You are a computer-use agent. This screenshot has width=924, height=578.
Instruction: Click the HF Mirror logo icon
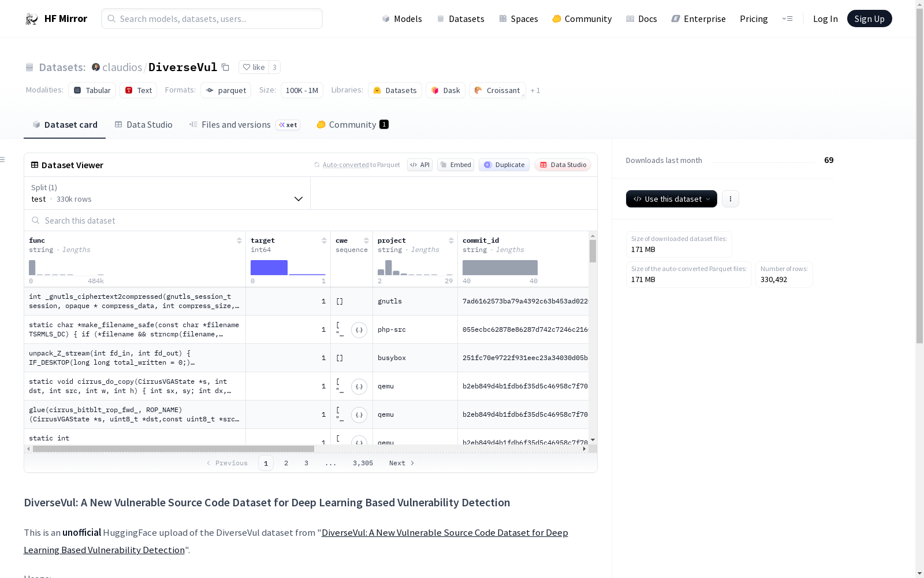point(32,19)
